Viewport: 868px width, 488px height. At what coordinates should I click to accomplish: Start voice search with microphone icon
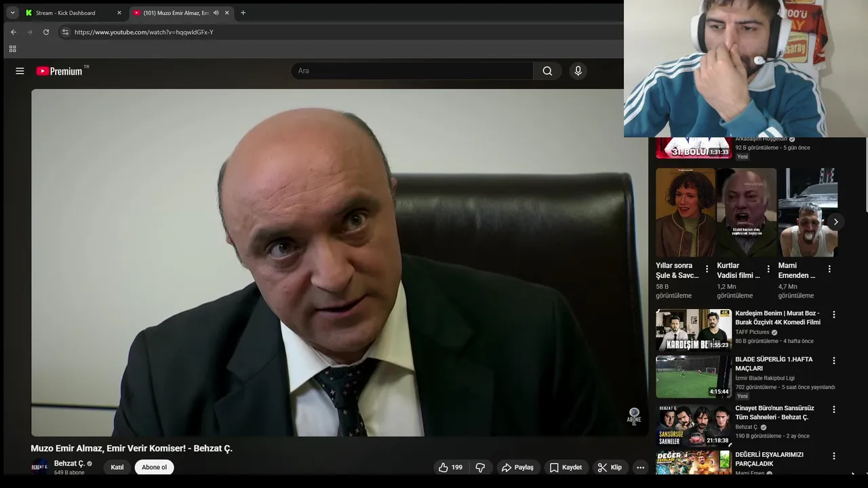[578, 70]
